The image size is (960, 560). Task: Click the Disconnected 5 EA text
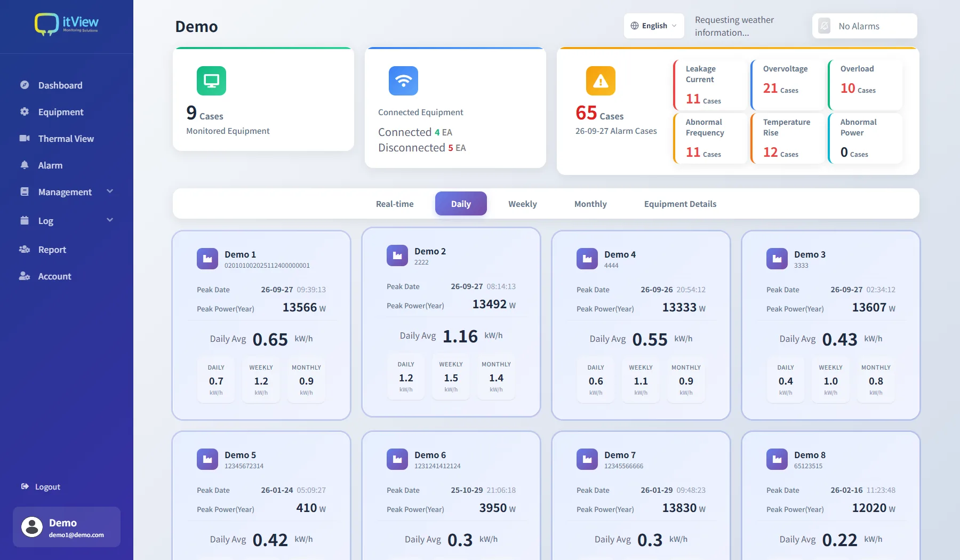[x=422, y=148]
